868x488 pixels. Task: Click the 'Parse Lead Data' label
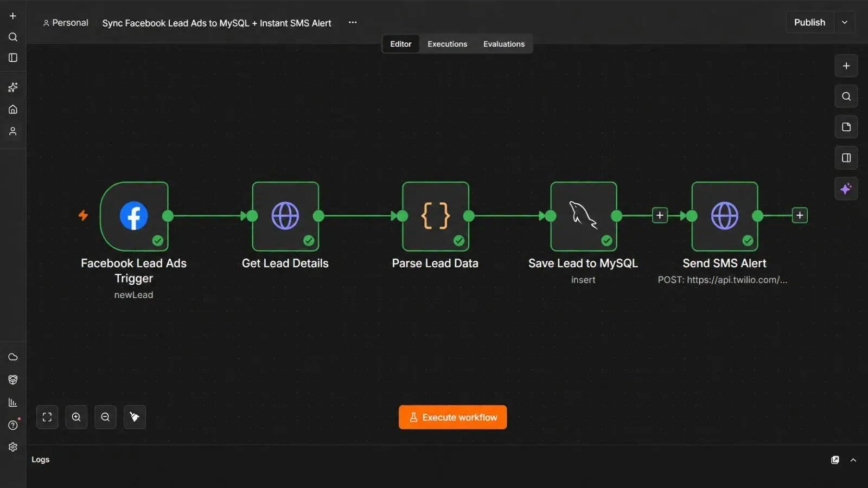(x=435, y=264)
